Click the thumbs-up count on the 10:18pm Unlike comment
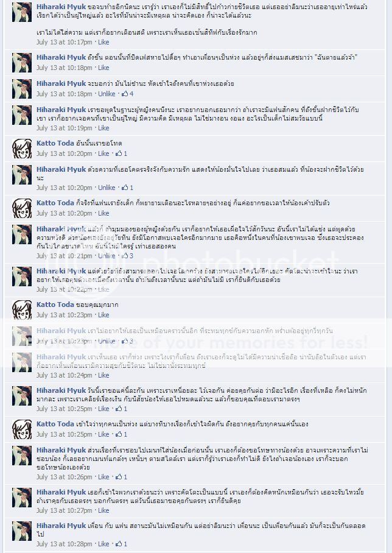The image size is (392, 553). tap(131, 94)
